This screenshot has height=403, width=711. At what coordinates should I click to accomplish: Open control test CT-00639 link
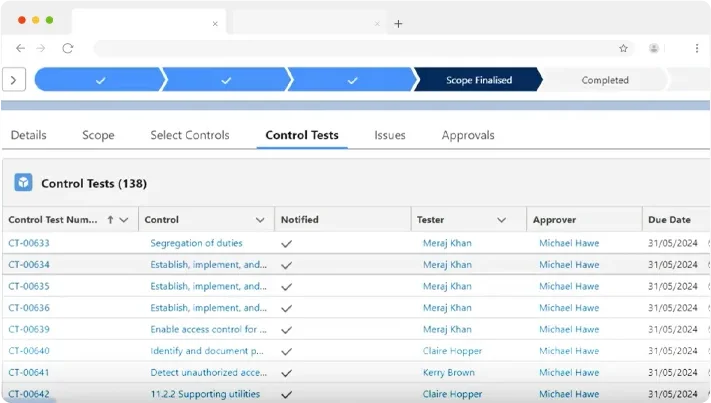29,329
